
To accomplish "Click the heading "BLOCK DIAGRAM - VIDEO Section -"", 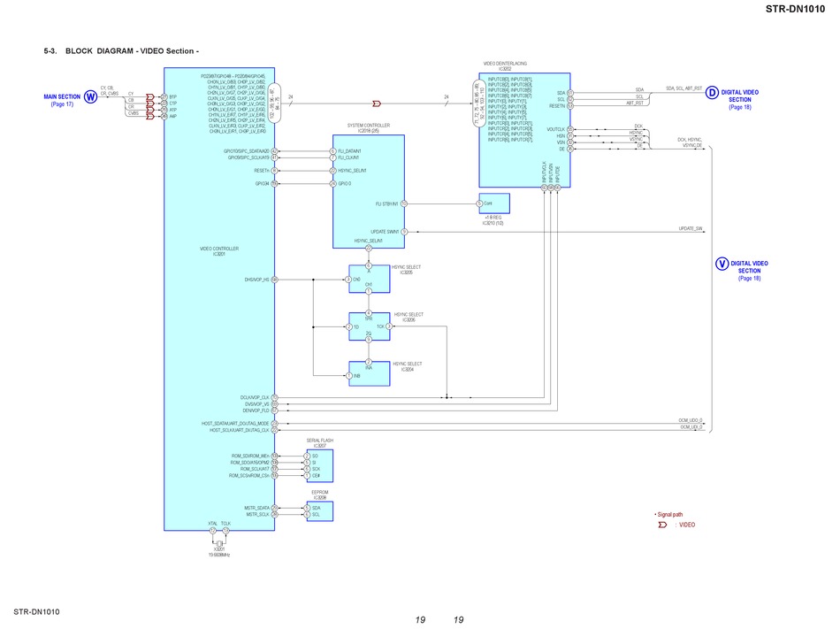I will click(132, 51).
